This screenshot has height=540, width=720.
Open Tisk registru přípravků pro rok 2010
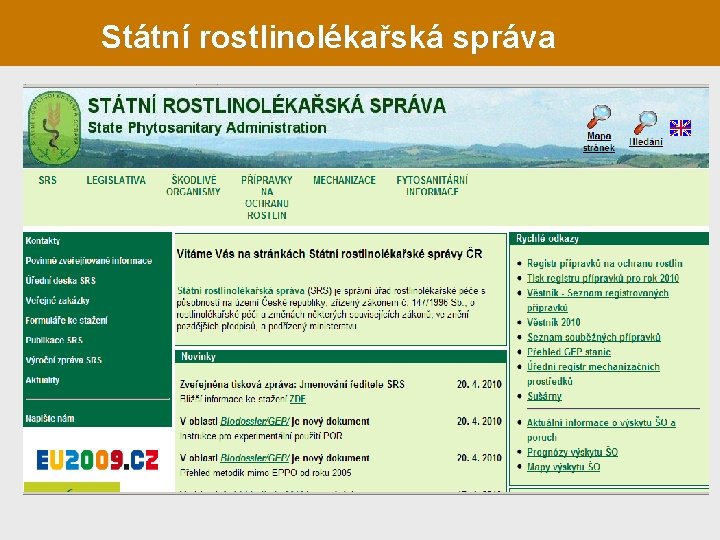[603, 278]
